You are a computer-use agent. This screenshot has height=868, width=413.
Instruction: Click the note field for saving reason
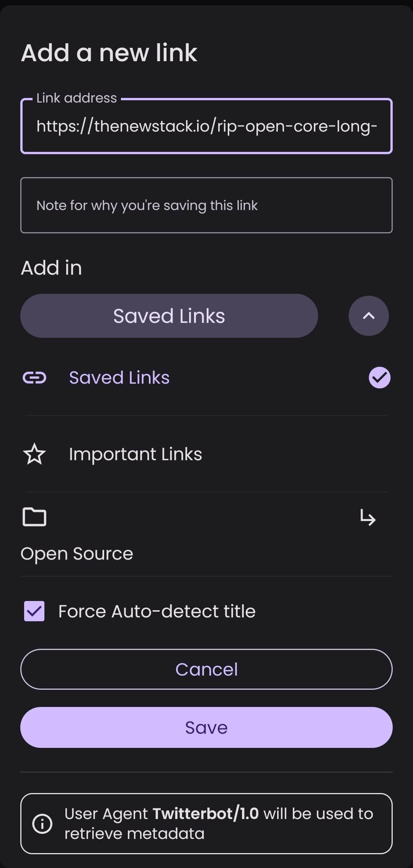click(206, 205)
